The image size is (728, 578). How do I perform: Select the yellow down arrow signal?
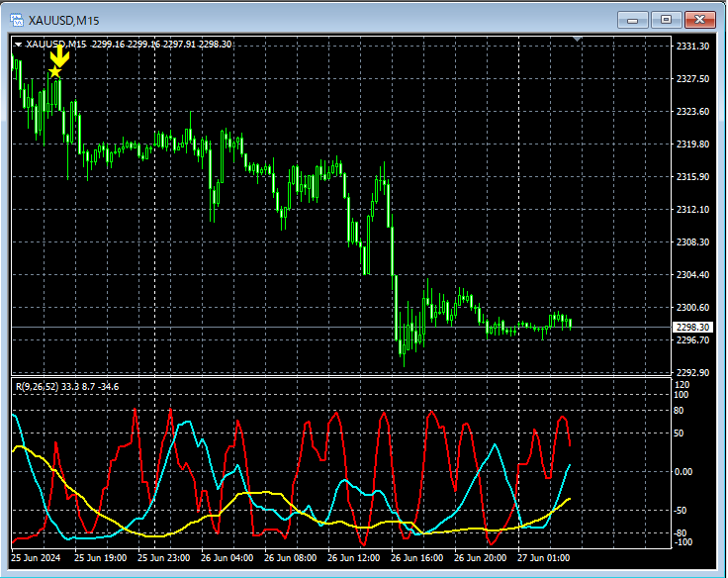[x=59, y=55]
